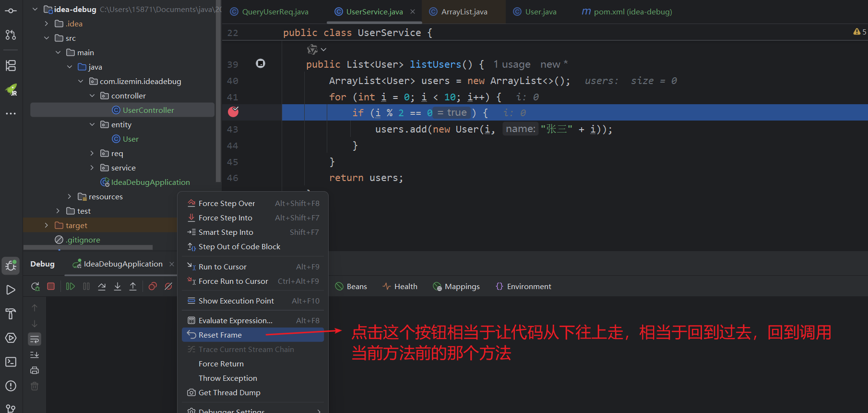Expand the req package

tap(92, 153)
